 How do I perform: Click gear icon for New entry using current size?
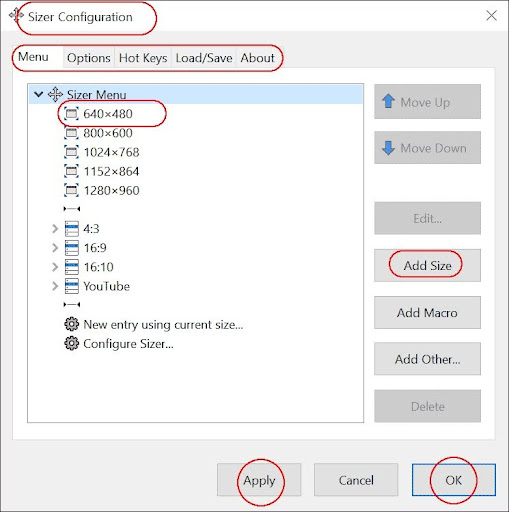coord(71,324)
